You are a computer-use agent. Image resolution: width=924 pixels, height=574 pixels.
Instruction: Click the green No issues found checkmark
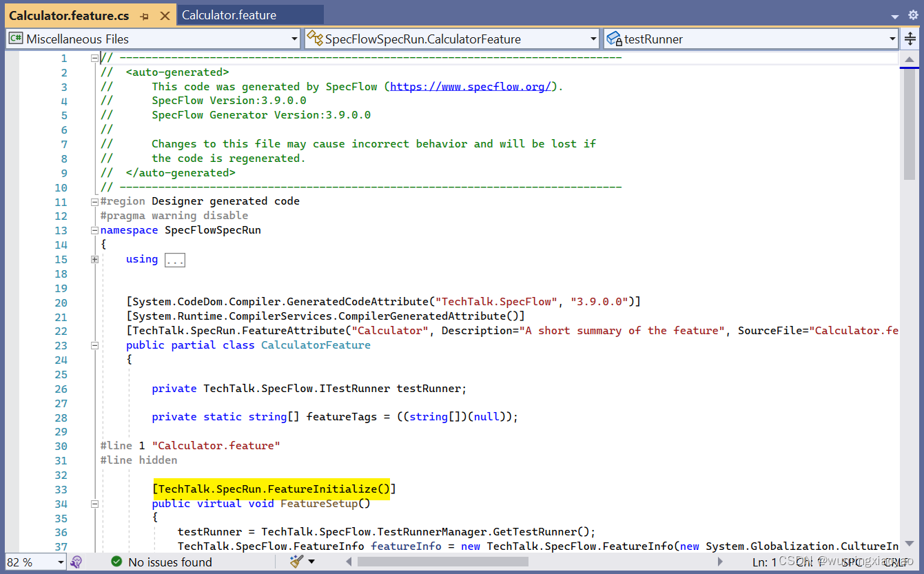pyautogui.click(x=116, y=562)
